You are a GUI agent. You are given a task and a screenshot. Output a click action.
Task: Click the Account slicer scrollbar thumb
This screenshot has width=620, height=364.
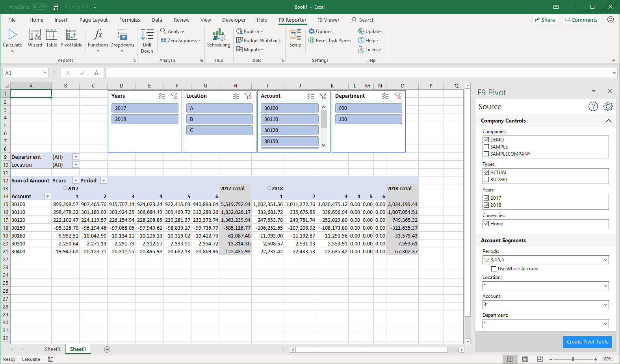click(x=323, y=119)
